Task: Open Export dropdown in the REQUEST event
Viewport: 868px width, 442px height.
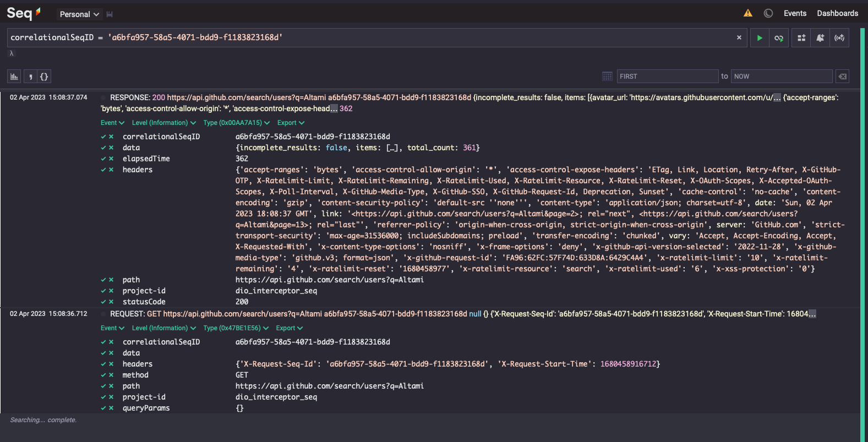Action: click(290, 328)
